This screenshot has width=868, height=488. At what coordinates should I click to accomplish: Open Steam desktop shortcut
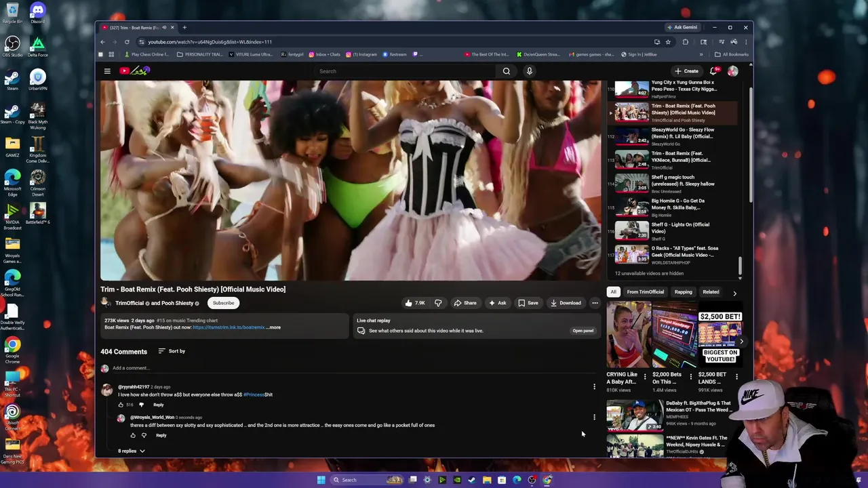coord(12,79)
